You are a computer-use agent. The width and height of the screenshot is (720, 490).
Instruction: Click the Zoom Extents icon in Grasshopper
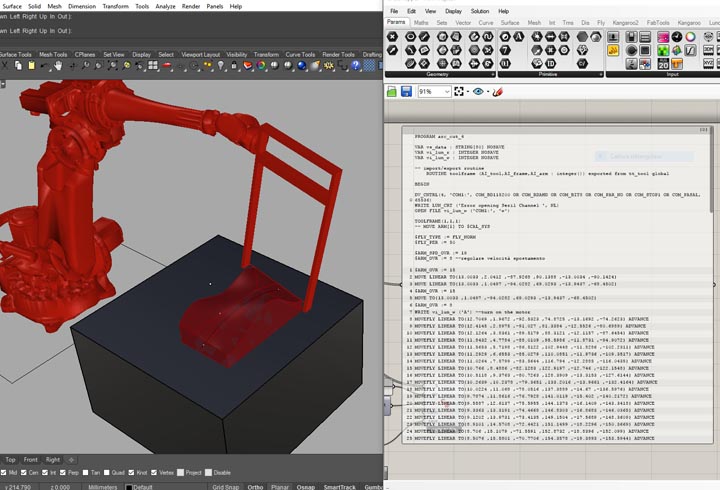click(x=459, y=91)
